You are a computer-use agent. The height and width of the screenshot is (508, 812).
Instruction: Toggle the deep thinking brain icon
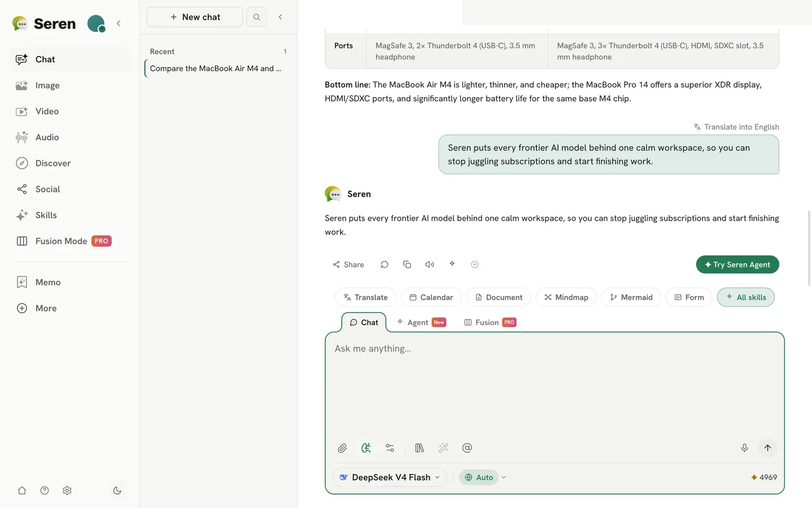(x=366, y=448)
